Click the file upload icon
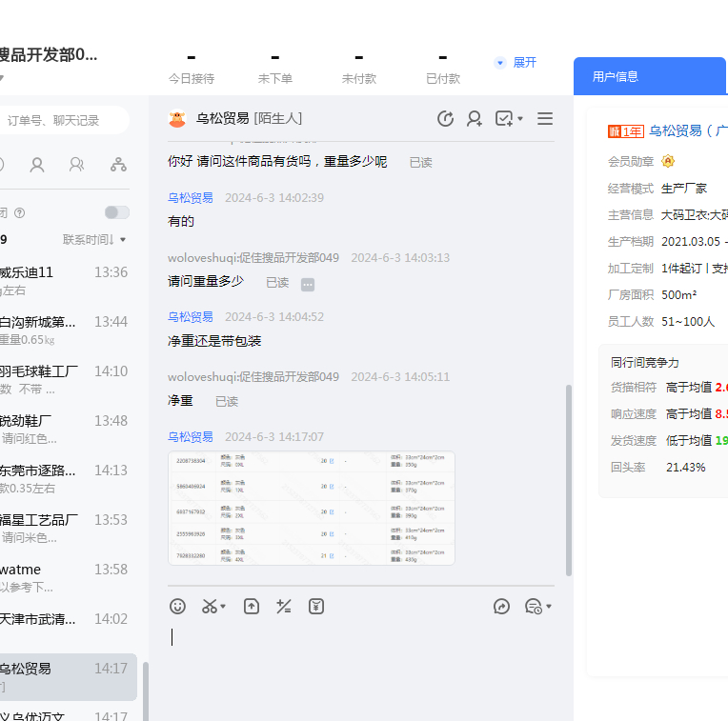 click(252, 606)
